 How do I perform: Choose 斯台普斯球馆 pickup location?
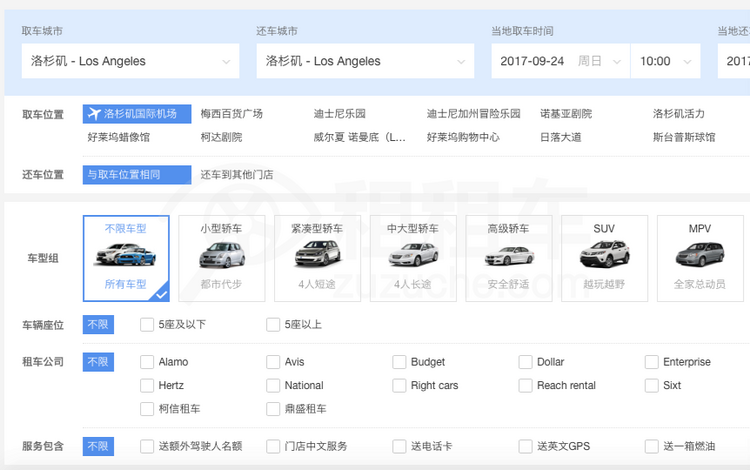point(684,137)
